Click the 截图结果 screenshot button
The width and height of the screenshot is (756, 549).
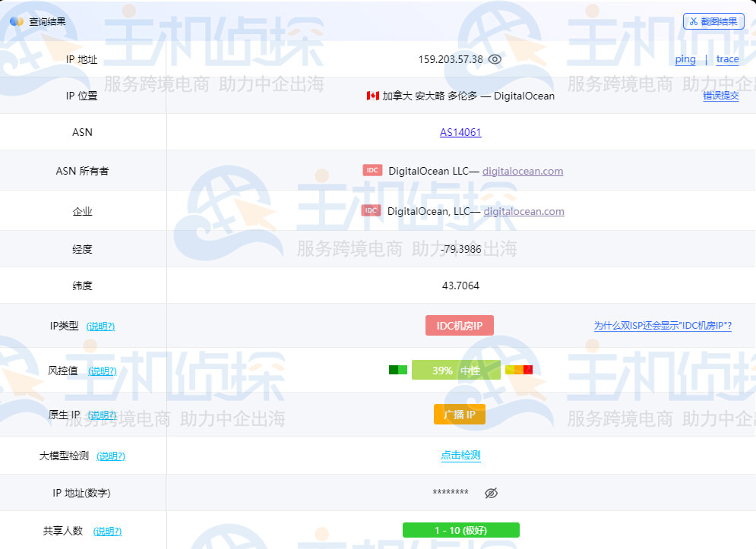pyautogui.click(x=713, y=21)
